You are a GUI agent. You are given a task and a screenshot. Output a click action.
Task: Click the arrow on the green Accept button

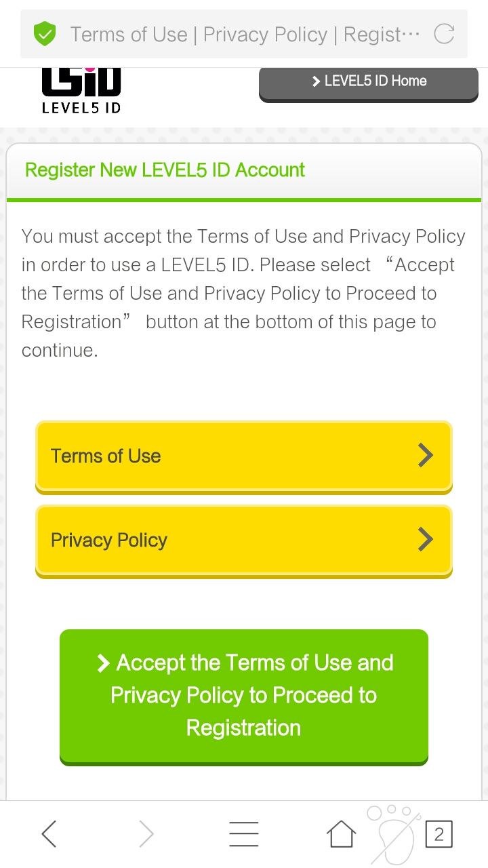click(103, 663)
